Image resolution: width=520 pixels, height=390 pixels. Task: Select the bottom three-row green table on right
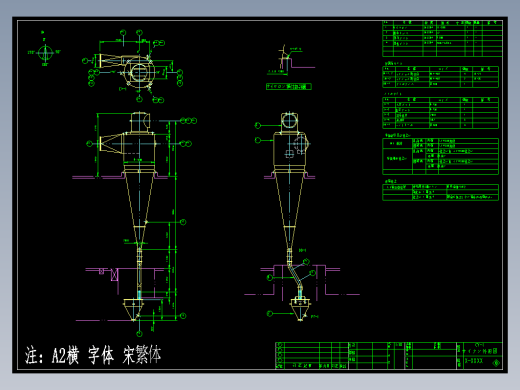[x=440, y=192]
